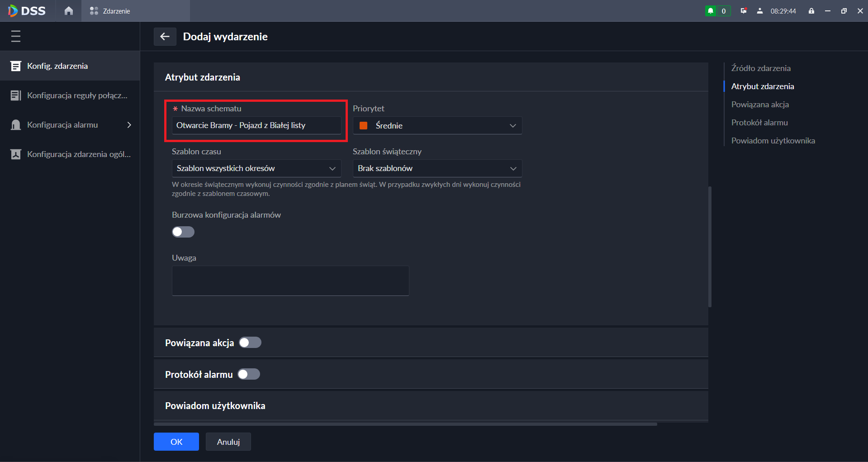Click the Konfiguracja alarmu bell icon
Image resolution: width=868 pixels, height=462 pixels.
(16, 125)
